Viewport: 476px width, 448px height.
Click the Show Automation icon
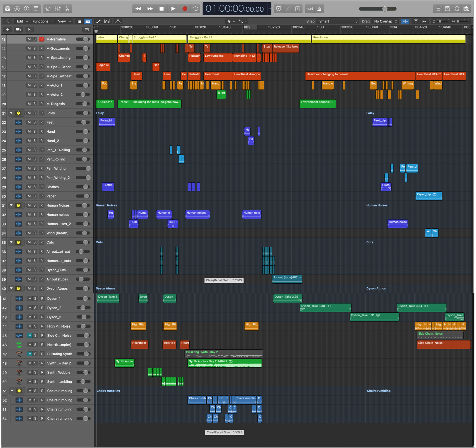[x=98, y=21]
